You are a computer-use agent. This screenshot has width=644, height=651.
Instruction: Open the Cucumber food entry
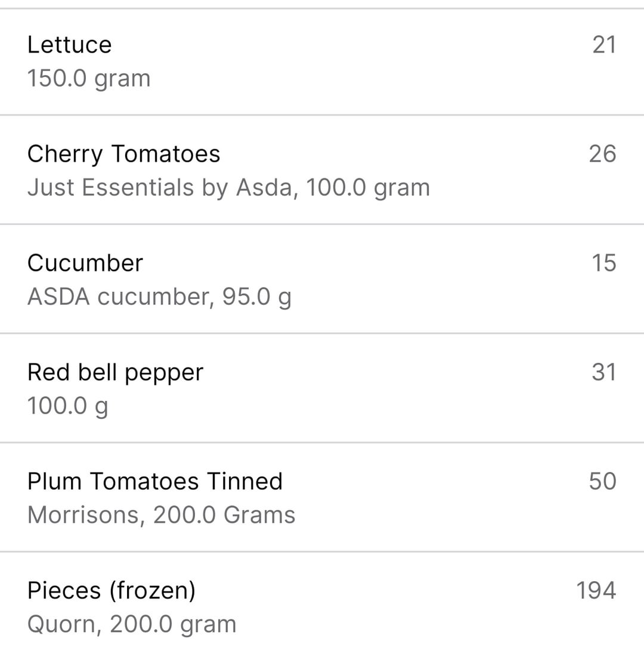coord(322,279)
